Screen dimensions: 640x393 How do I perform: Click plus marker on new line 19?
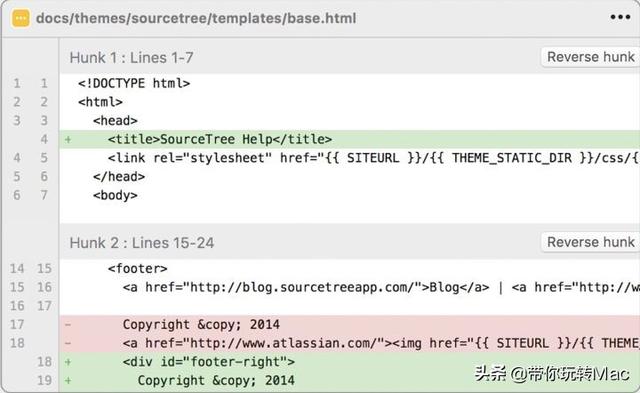[68, 381]
